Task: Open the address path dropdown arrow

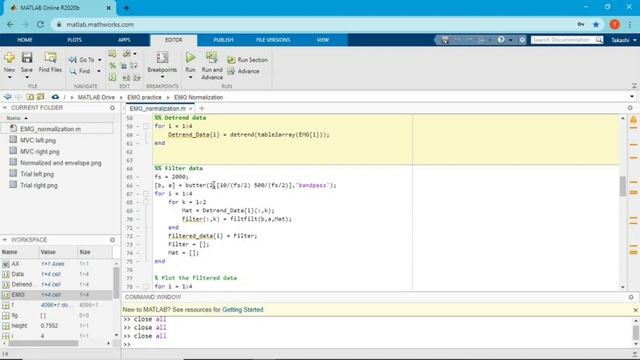Action: 632,97
